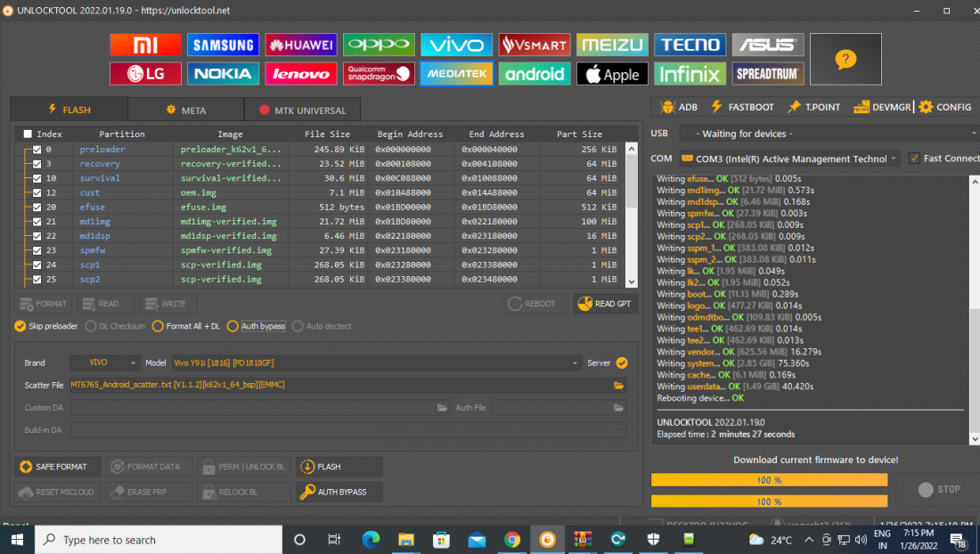This screenshot has height=554, width=980.
Task: Toggle the Server check option
Action: coord(622,363)
